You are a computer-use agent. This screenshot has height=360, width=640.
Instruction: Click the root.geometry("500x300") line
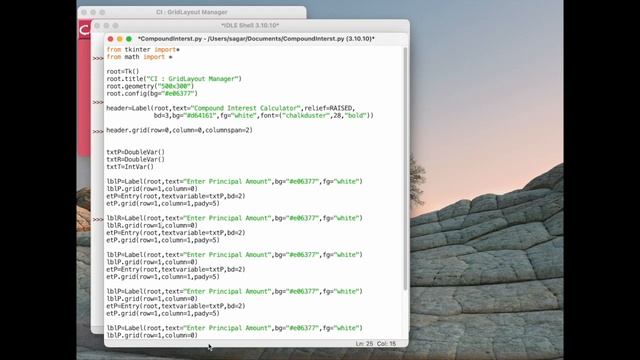tap(150, 86)
